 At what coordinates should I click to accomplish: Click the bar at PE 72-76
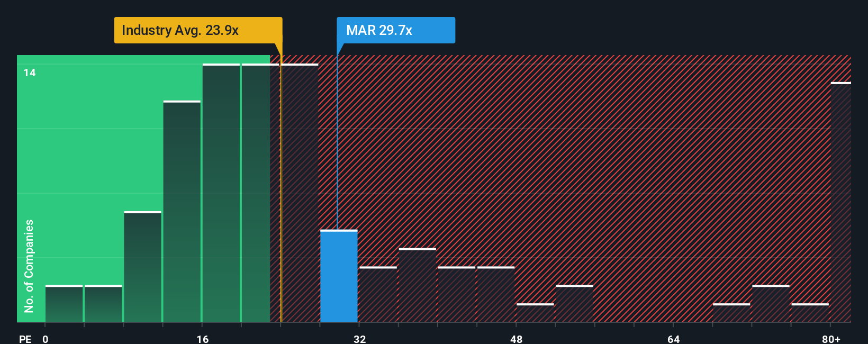771,303
